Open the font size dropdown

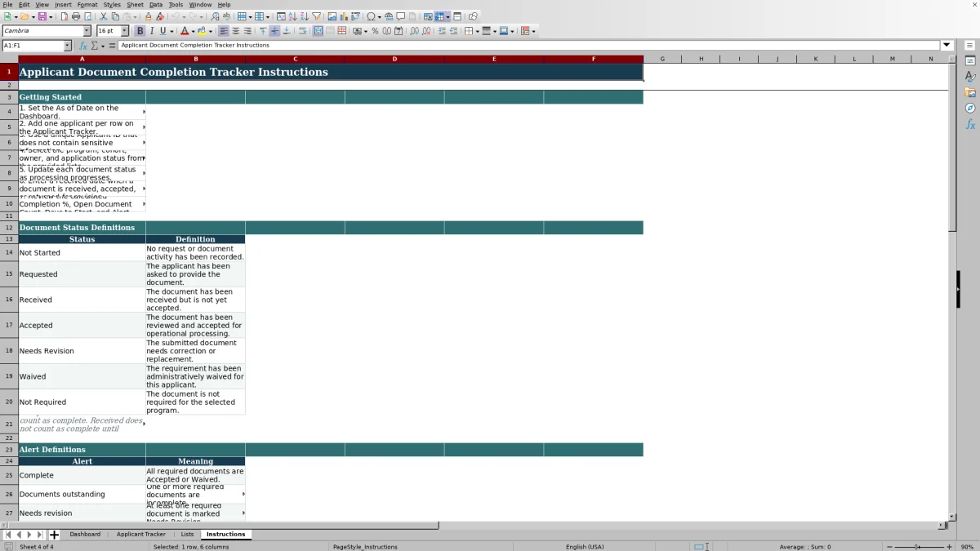[x=124, y=31]
